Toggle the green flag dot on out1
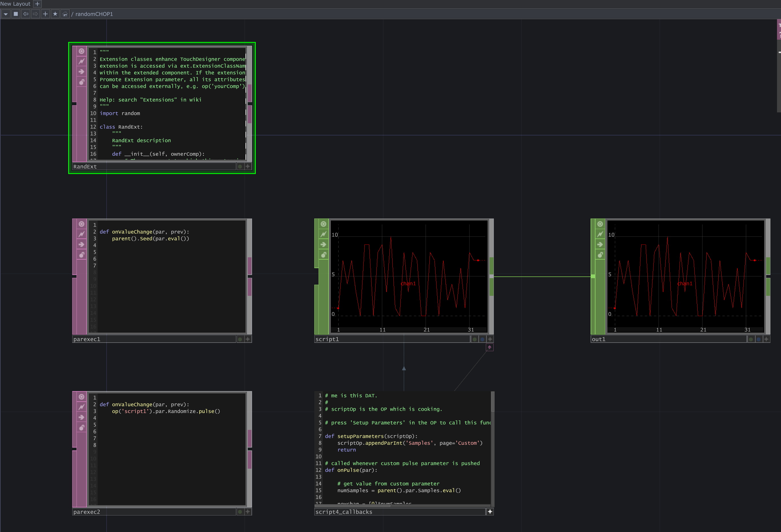The width and height of the screenshot is (781, 532). pyautogui.click(x=751, y=339)
